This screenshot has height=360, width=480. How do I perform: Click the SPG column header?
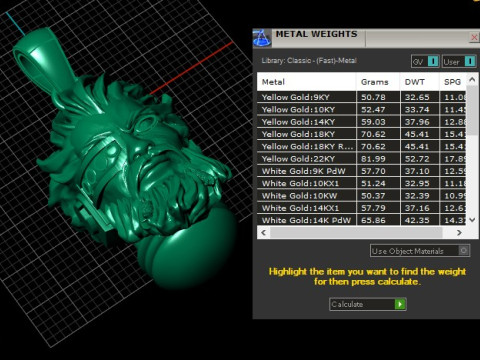pyautogui.click(x=452, y=82)
